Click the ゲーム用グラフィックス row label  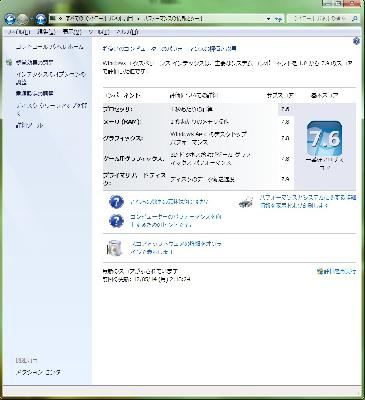[134, 159]
